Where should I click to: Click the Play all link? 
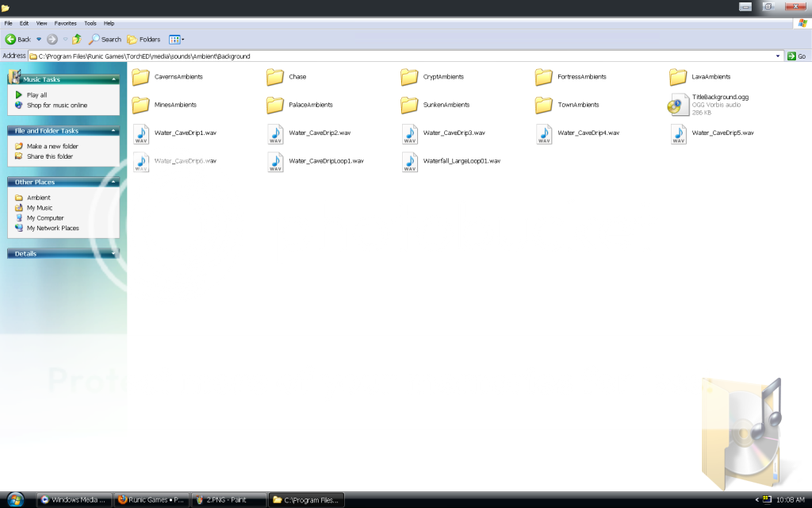36,94
